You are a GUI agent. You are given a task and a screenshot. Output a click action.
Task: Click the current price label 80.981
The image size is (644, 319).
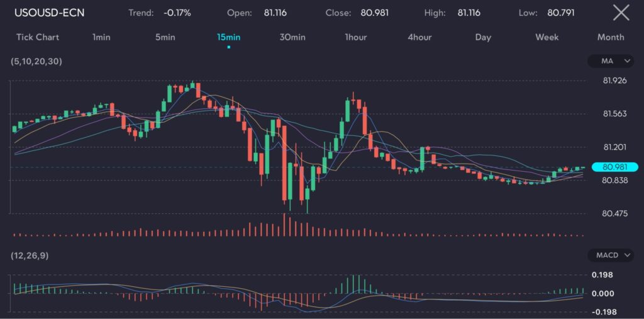point(615,167)
